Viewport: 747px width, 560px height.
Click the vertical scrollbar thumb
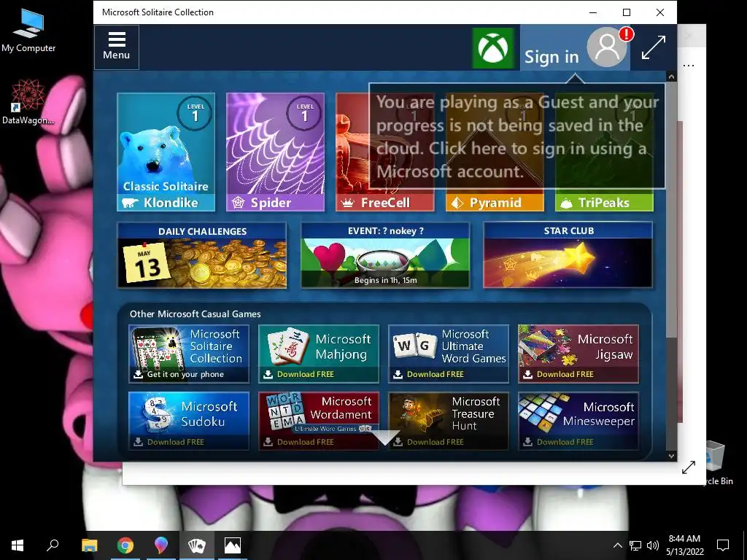[671, 209]
